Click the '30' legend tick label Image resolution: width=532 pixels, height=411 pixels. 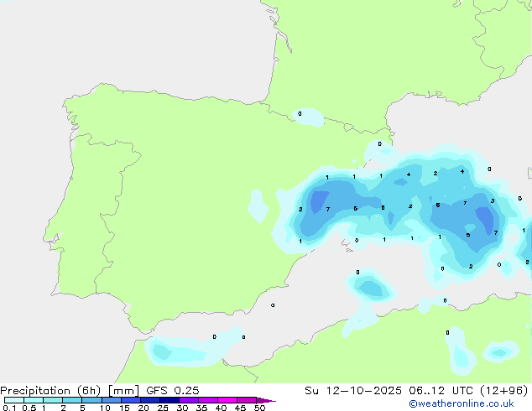(182, 408)
